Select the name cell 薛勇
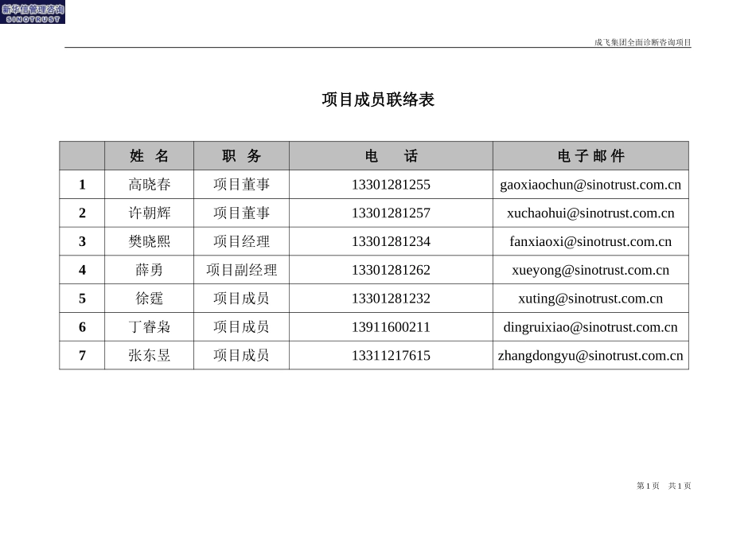 click(x=149, y=270)
